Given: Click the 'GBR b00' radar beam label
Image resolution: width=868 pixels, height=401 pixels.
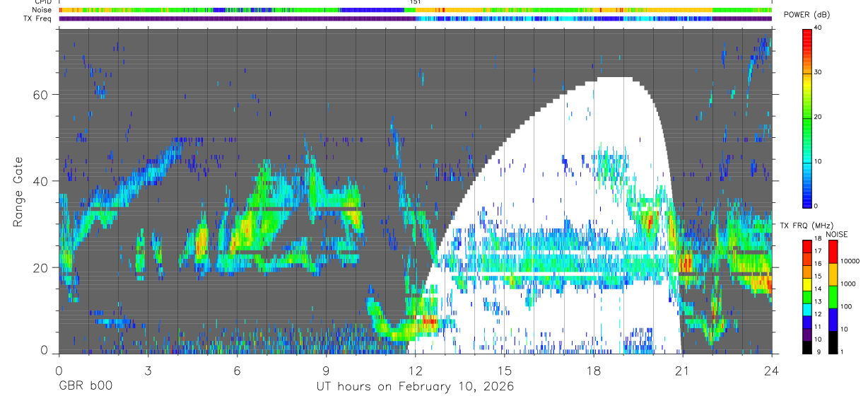Looking at the screenshot, I should click(86, 387).
